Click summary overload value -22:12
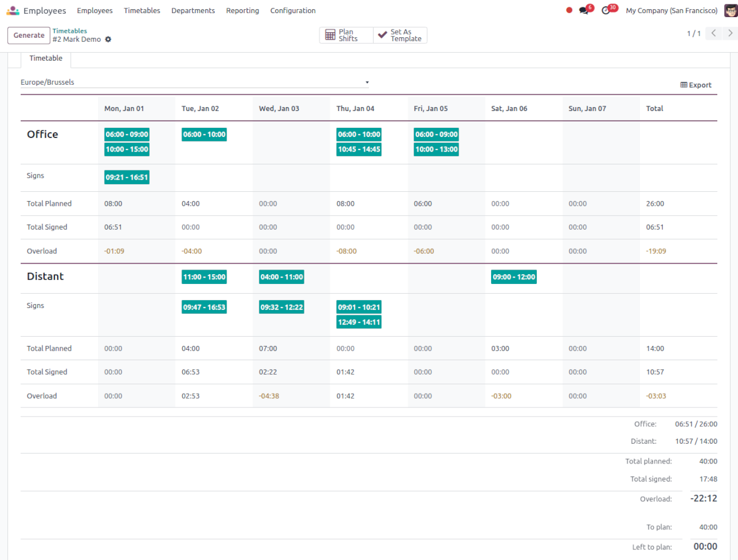The width and height of the screenshot is (738, 560). 703,499
